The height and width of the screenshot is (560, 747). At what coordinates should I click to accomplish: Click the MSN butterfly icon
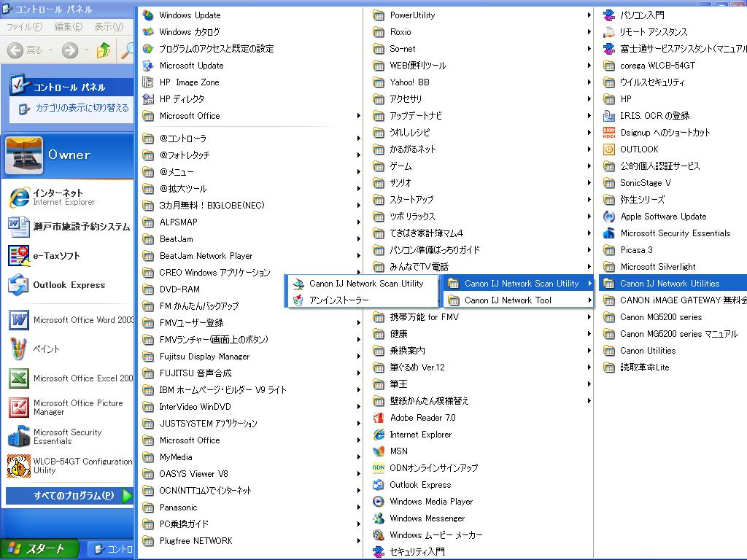[x=379, y=451]
